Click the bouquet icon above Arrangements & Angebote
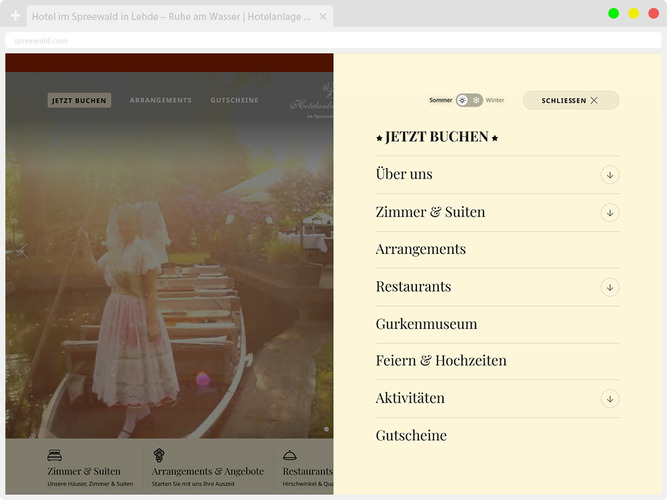 point(159,455)
